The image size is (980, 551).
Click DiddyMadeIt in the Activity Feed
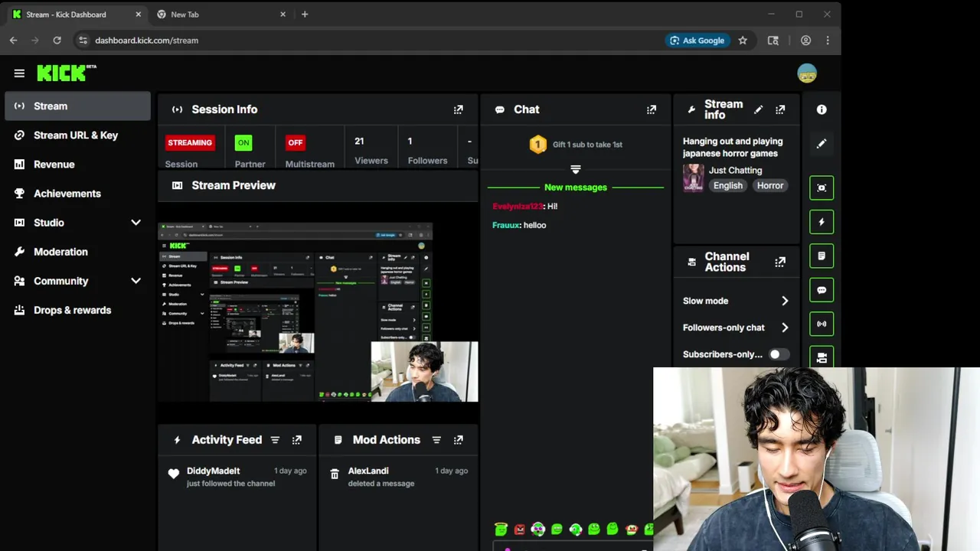coord(213,471)
